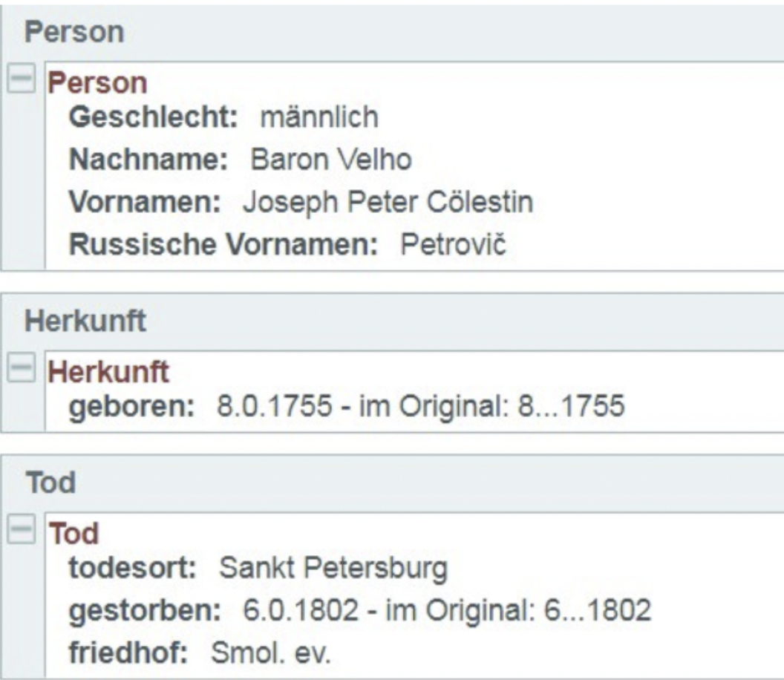
Task: Select the red Herkunft tree title
Action: [108, 373]
